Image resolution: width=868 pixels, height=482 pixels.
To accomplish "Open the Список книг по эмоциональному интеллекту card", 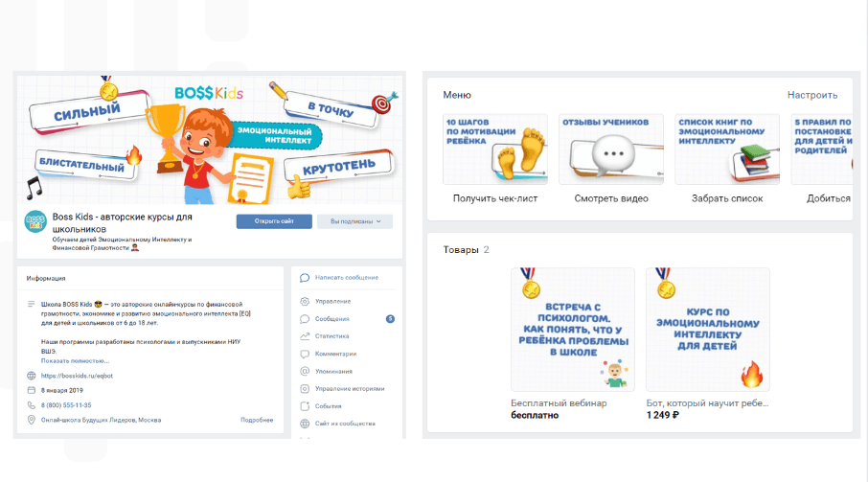I will tap(727, 149).
